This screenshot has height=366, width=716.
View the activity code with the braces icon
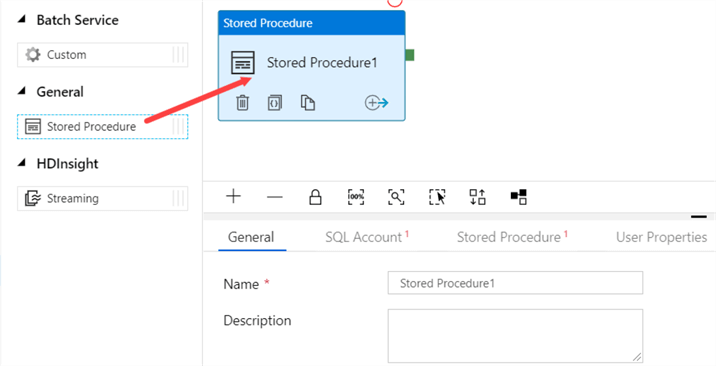274,103
